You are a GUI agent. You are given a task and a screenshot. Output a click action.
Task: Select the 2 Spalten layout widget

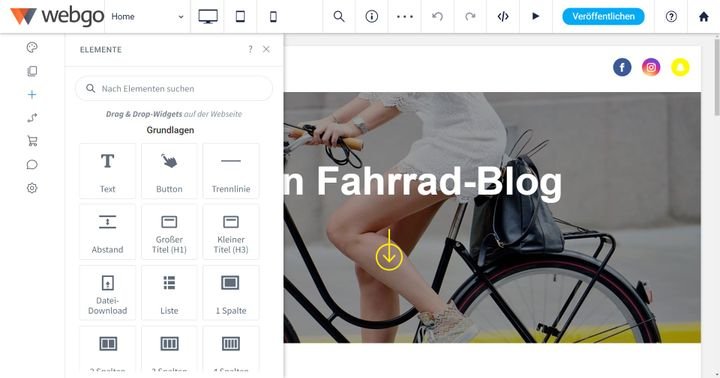[107, 350]
